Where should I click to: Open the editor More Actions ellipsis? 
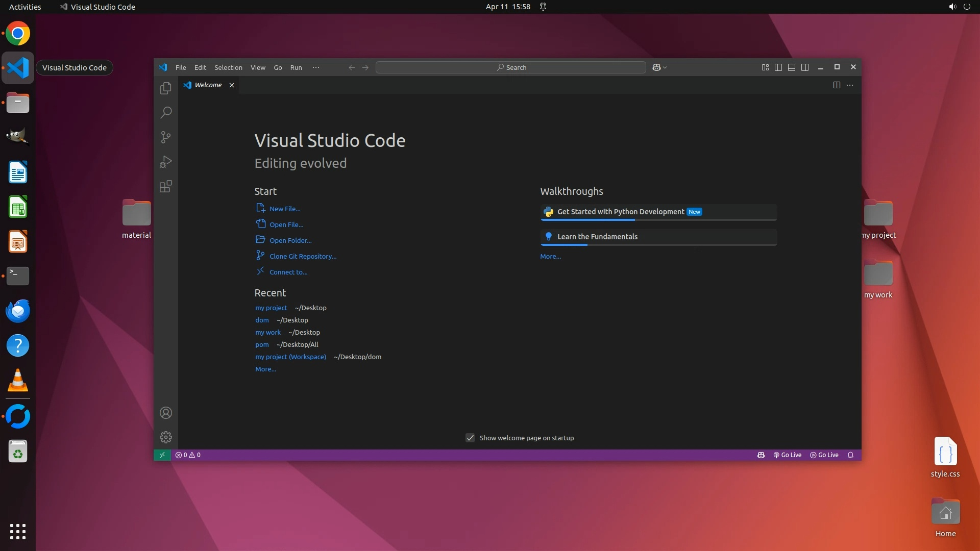point(850,85)
